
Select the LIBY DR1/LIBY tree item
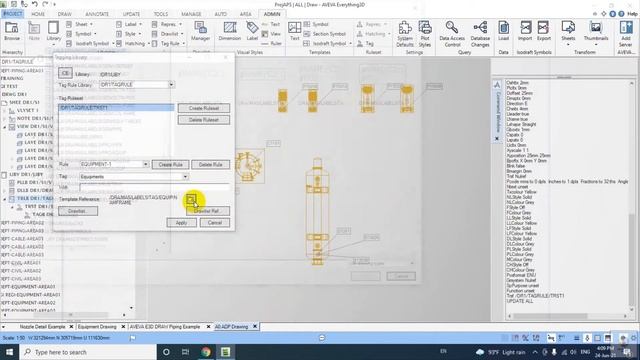(x=26, y=175)
